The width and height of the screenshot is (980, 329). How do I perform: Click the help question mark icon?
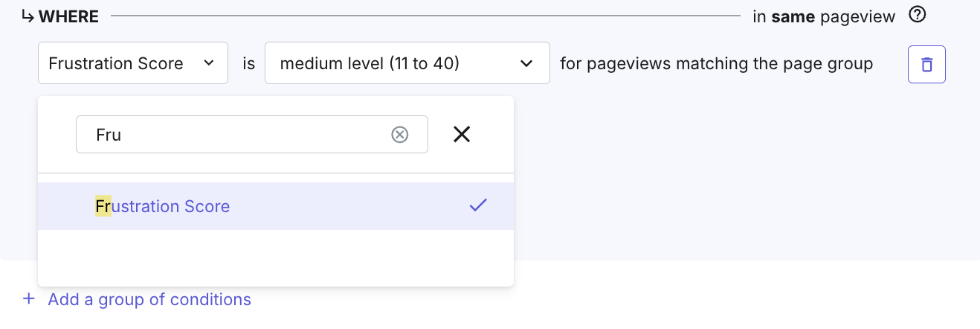(x=918, y=15)
